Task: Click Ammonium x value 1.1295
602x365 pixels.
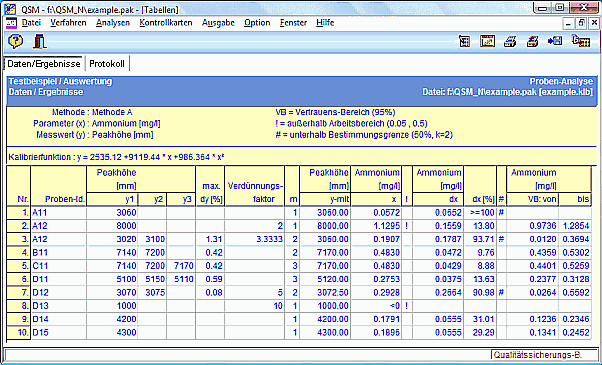Action: (376, 226)
